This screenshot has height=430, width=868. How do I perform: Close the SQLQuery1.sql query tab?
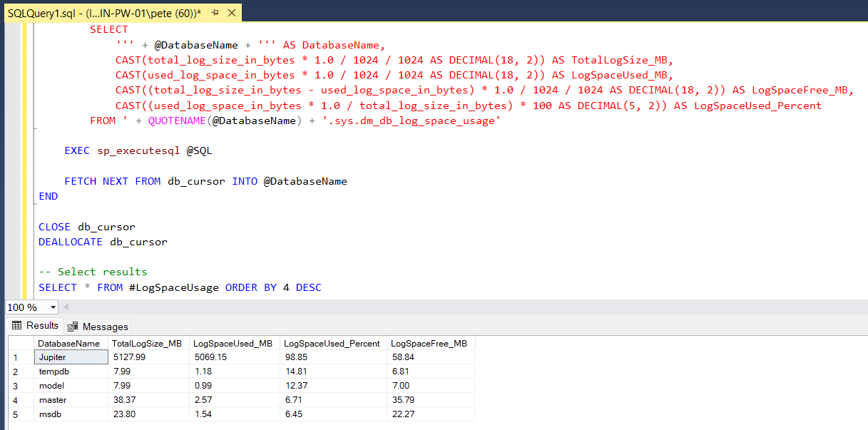click(x=230, y=14)
